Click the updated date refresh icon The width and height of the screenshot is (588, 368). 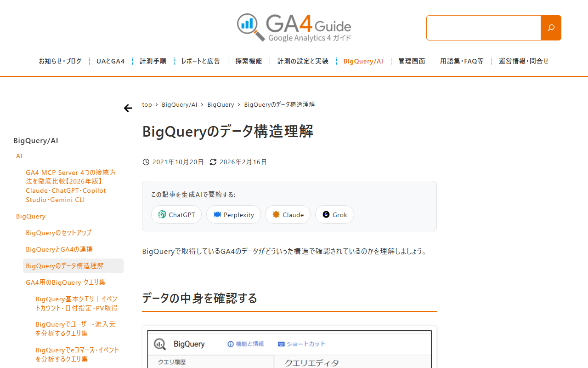(x=213, y=162)
